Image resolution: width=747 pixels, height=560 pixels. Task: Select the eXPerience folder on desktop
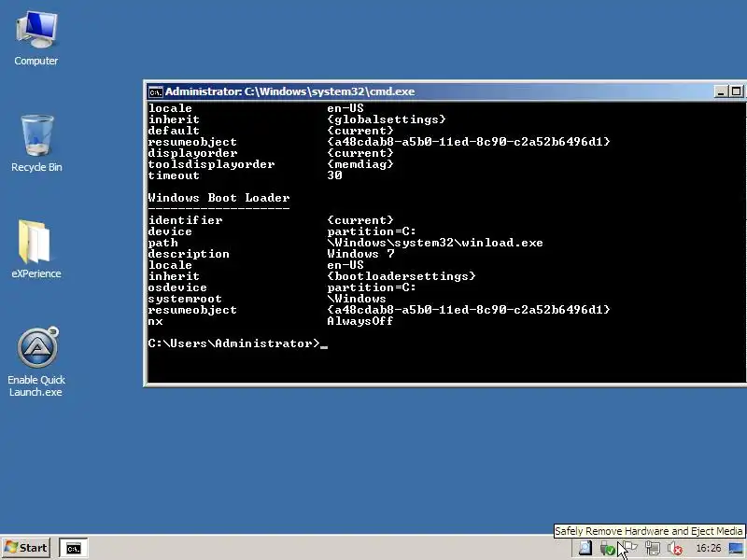(x=36, y=249)
